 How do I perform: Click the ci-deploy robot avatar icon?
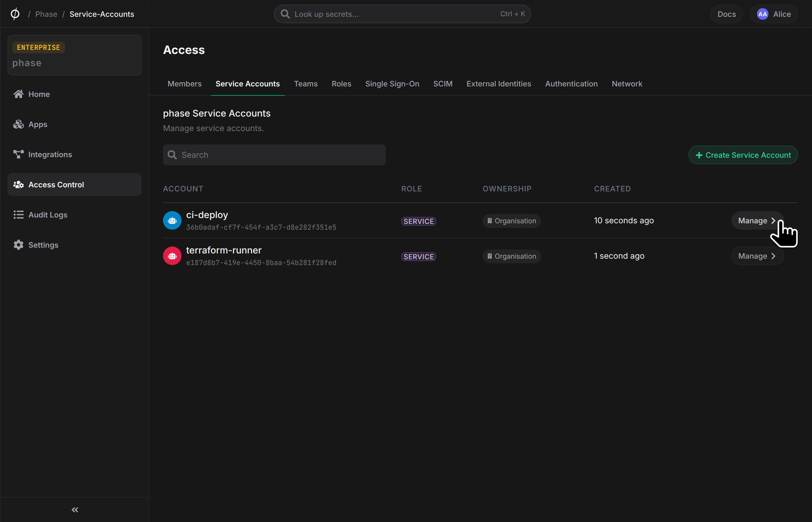coord(172,220)
